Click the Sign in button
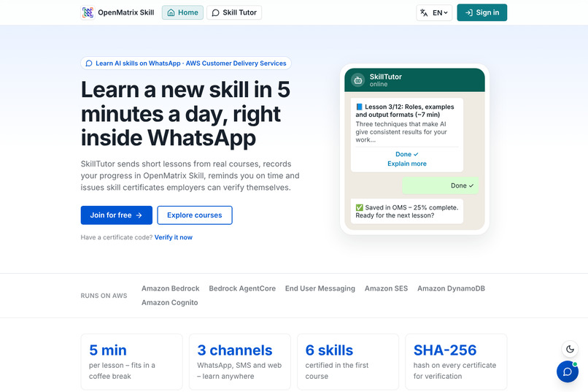 point(482,12)
